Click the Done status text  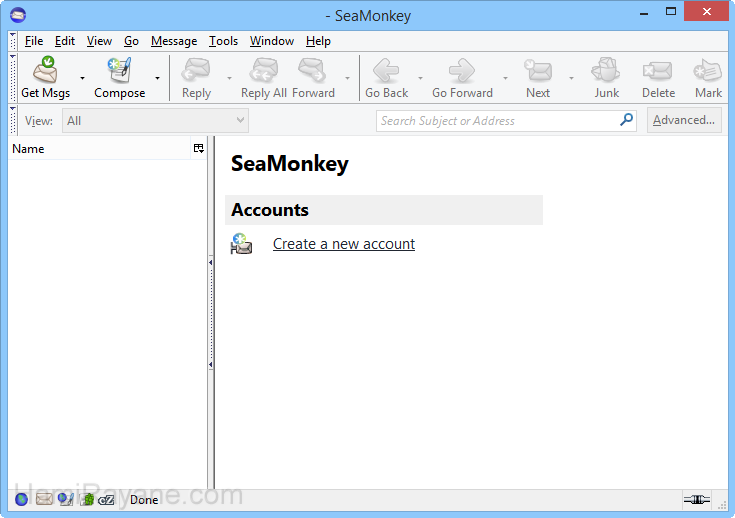(x=144, y=500)
